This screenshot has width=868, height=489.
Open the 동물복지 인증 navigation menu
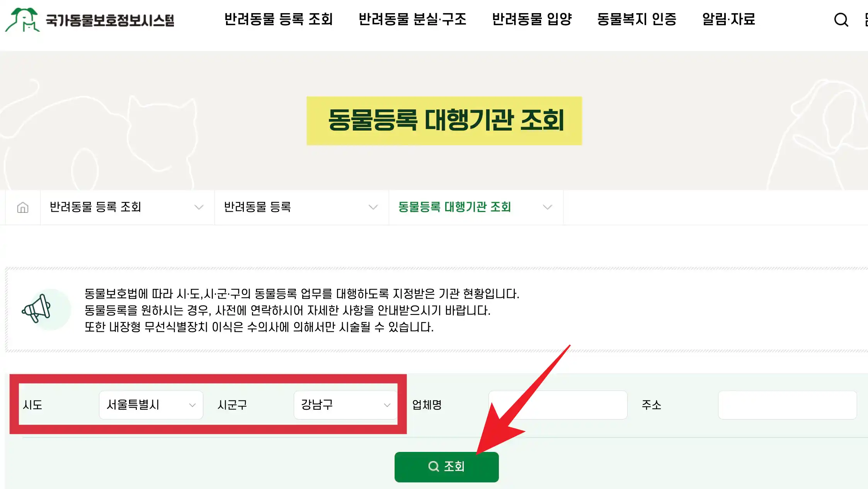(x=637, y=20)
